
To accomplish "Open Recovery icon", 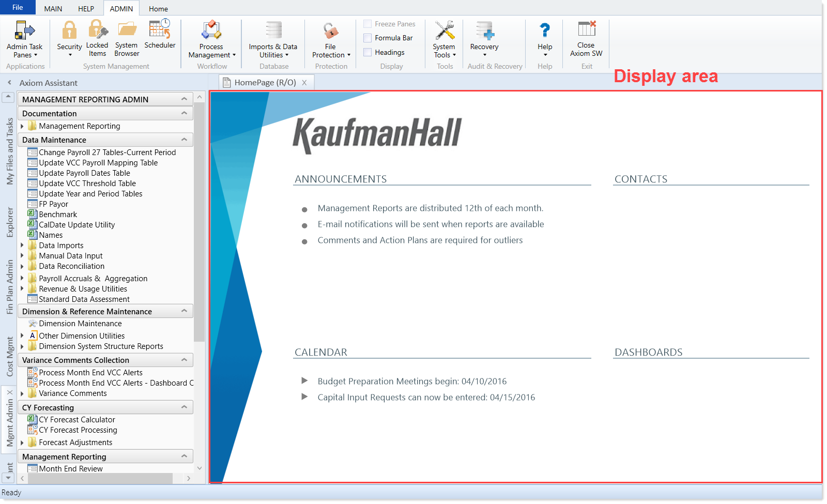I will [485, 30].
